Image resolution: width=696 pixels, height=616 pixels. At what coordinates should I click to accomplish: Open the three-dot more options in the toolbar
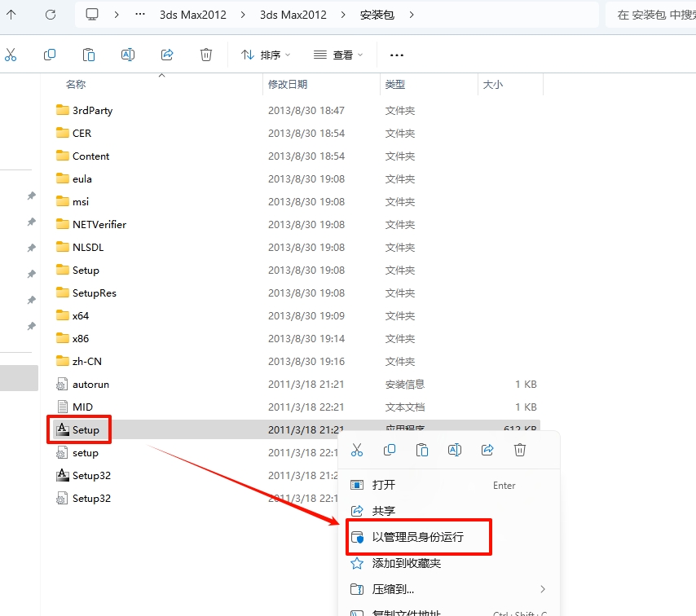click(x=397, y=55)
